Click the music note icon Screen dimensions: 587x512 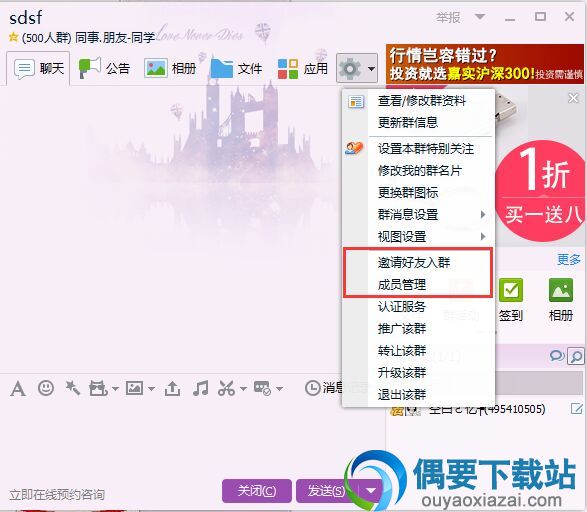[x=201, y=388]
